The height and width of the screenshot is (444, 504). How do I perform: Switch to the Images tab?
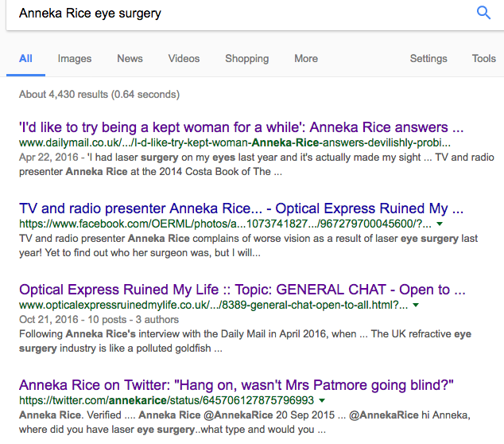tap(75, 59)
